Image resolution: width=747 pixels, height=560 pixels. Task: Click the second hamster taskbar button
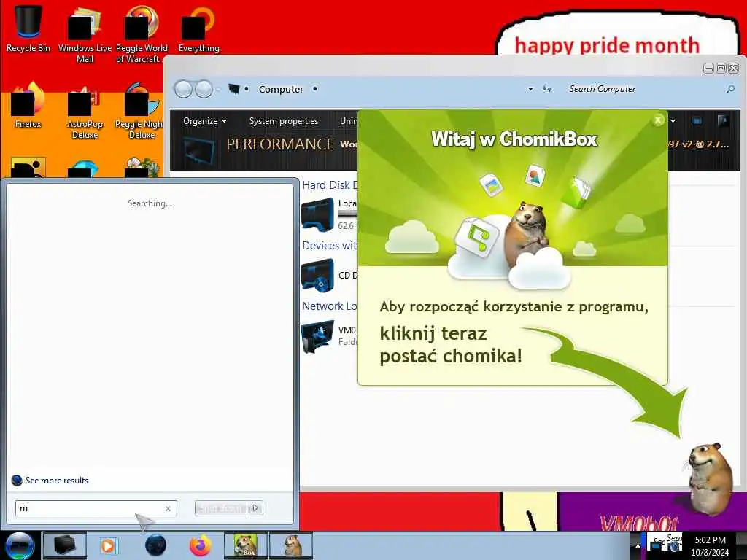(x=291, y=545)
